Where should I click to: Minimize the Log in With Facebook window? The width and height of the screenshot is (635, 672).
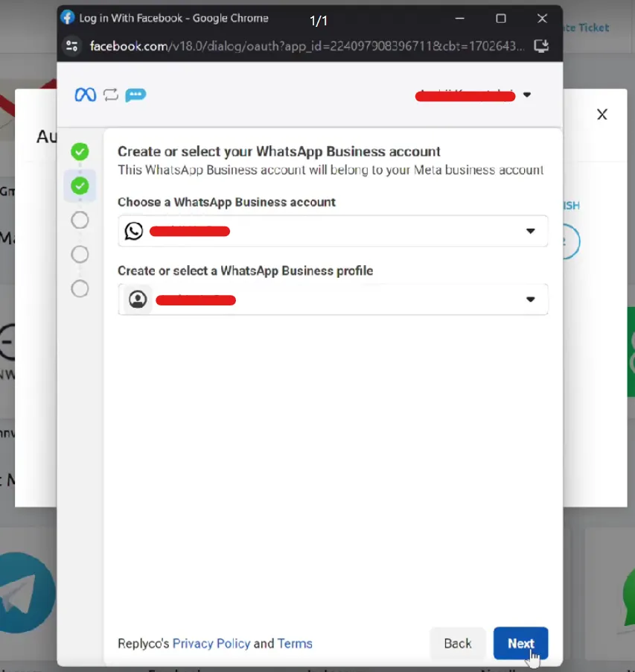click(x=459, y=19)
